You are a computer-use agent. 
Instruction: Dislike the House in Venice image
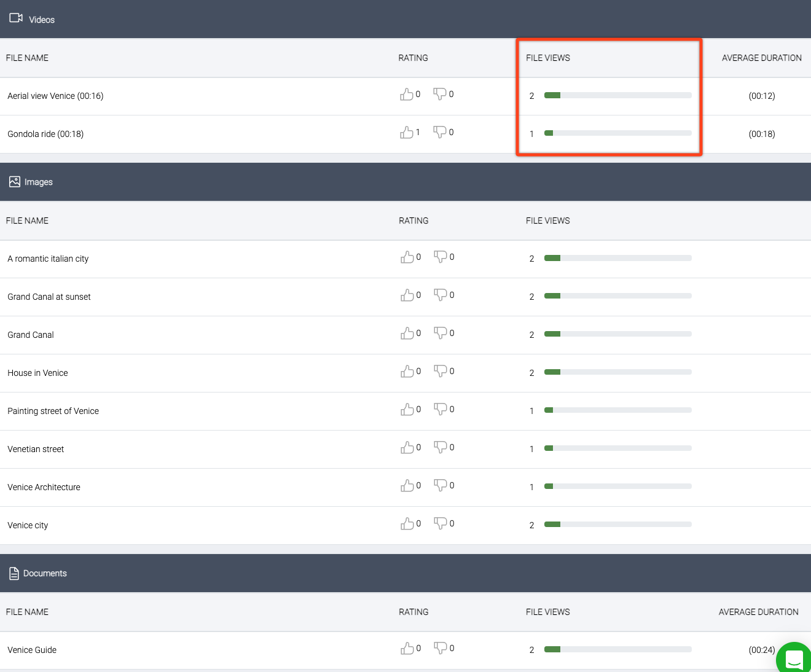(x=441, y=371)
